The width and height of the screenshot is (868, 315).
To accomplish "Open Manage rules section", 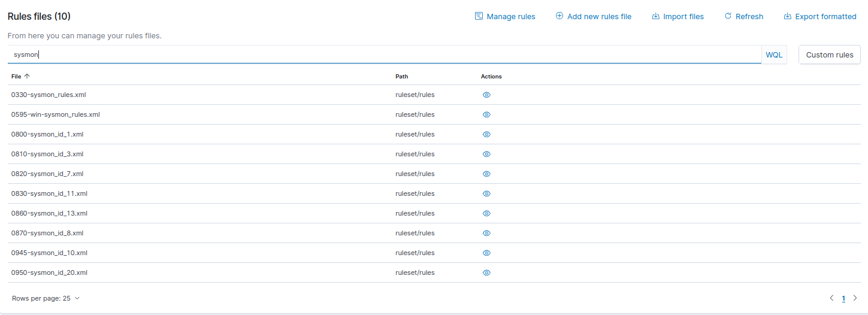I will tap(505, 16).
